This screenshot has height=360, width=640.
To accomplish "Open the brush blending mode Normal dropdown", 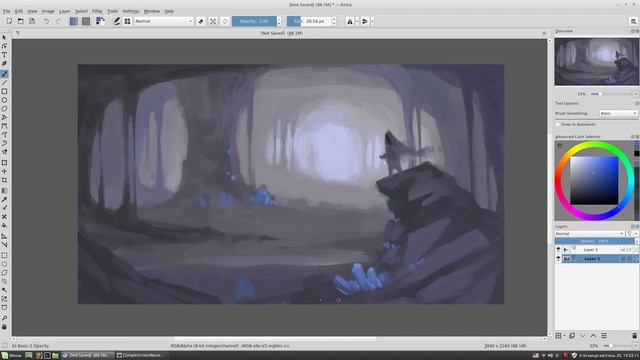I will point(164,21).
